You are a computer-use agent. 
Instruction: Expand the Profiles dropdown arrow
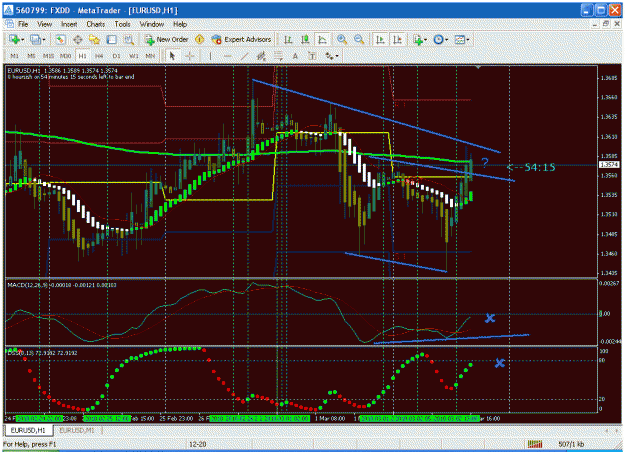pyautogui.click(x=44, y=40)
